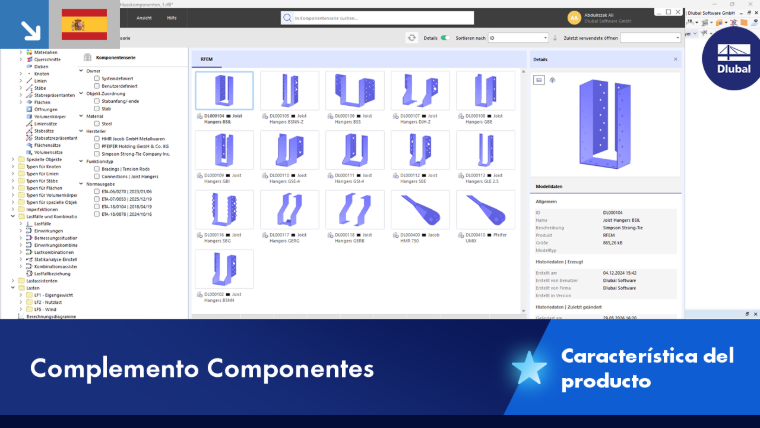This screenshot has height=428, width=760.
Task: Check PFEIFER Holding GmbH filter
Action: pos(97,146)
